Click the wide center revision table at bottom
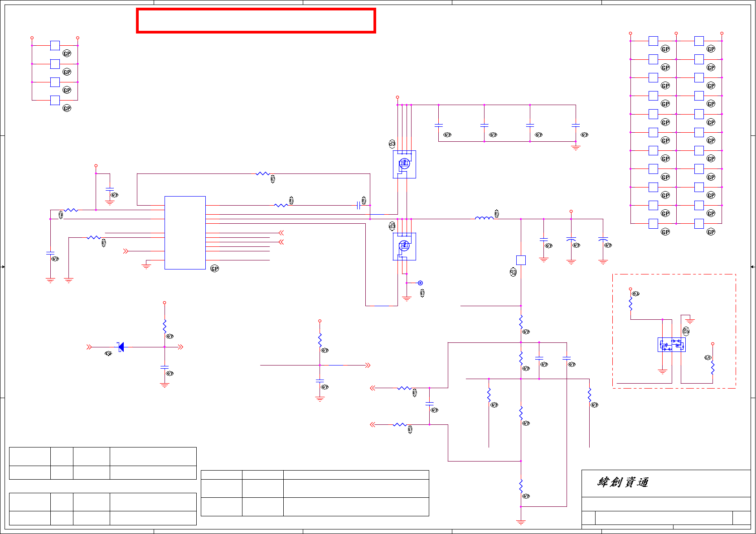The height and width of the screenshot is (534, 756). click(315, 493)
